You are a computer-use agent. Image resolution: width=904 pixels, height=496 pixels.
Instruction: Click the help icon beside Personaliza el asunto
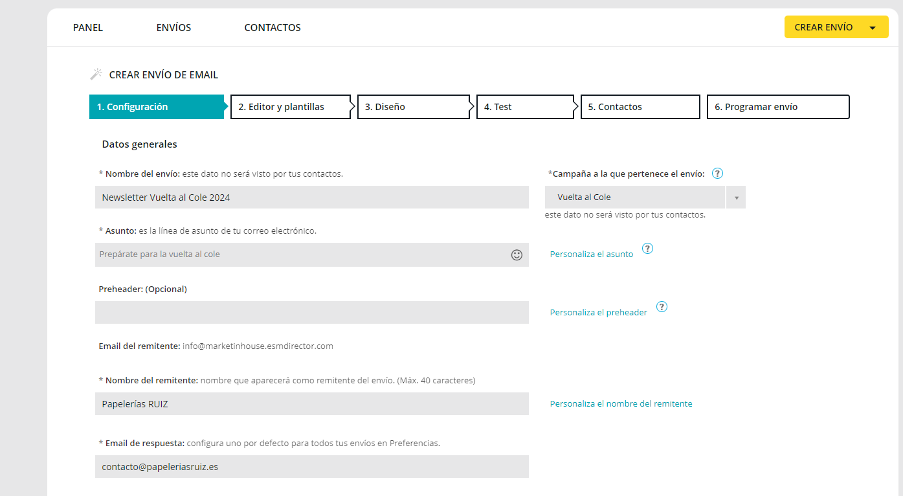point(647,249)
